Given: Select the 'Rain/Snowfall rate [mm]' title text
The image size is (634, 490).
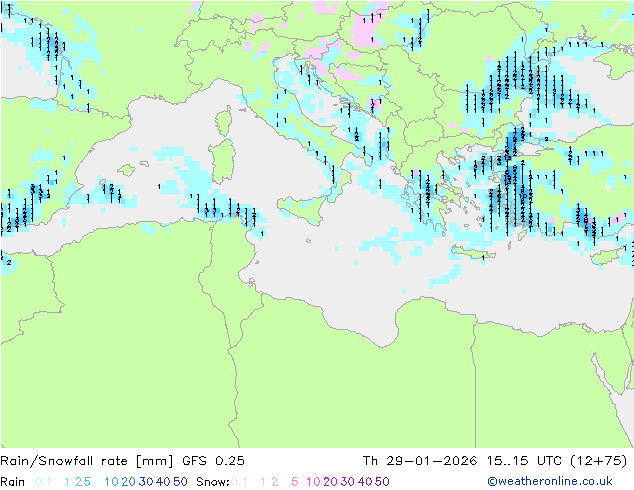Looking at the screenshot, I should coord(87,461).
